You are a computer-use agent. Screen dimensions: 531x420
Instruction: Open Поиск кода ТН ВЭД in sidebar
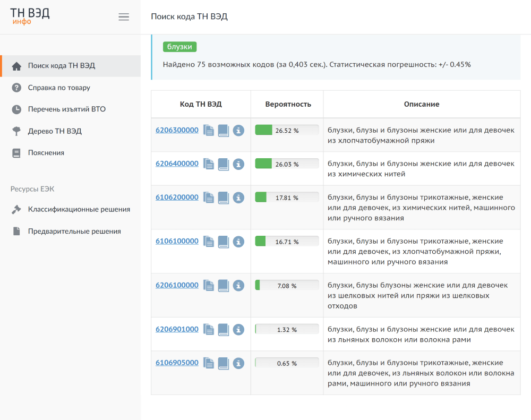[x=61, y=66]
